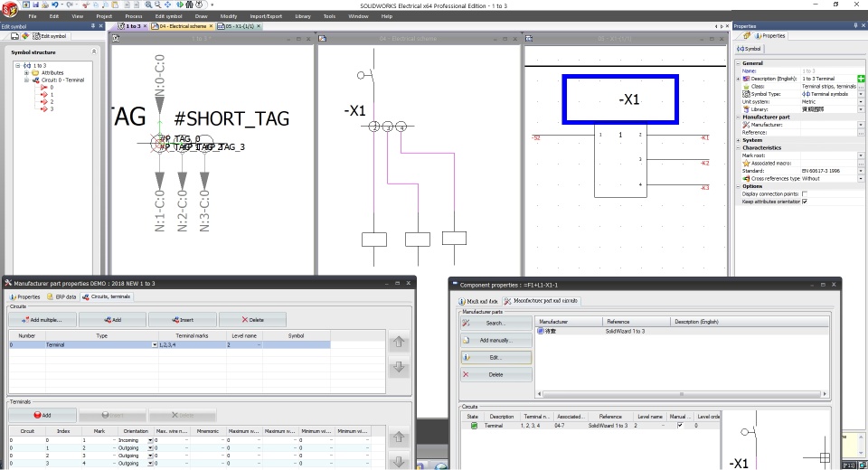The image size is (868, 470).
Task: Click the blue -X1 box in the 05 drawing
Action: point(620,99)
